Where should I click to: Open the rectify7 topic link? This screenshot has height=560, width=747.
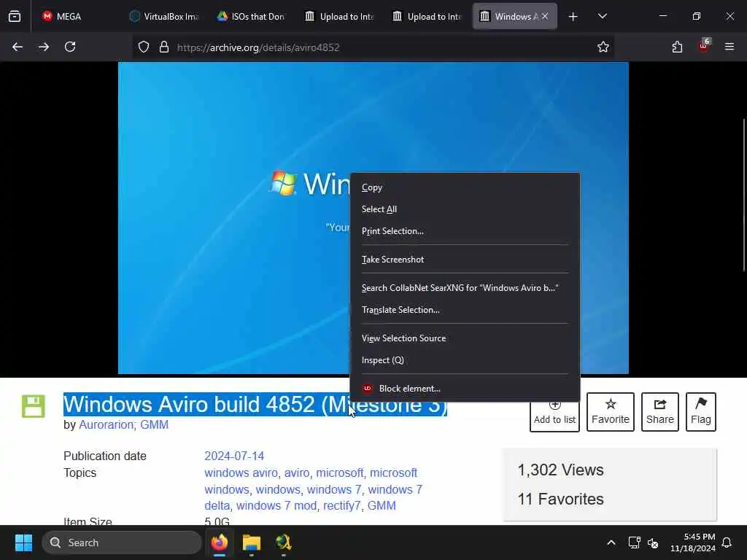coord(341,505)
